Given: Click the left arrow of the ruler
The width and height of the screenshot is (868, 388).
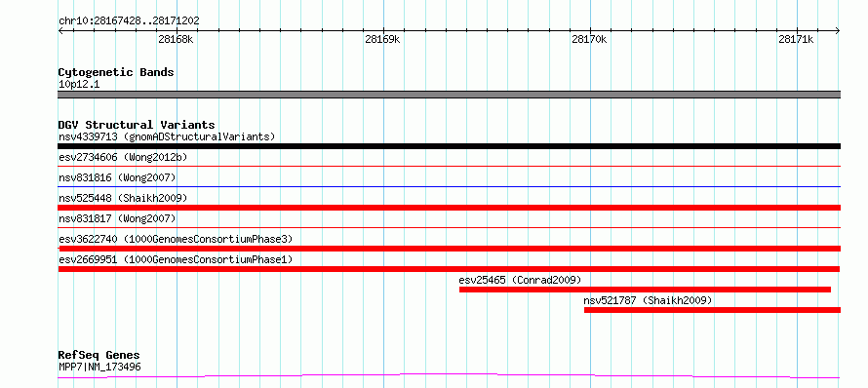Looking at the screenshot, I should pyautogui.click(x=60, y=31).
